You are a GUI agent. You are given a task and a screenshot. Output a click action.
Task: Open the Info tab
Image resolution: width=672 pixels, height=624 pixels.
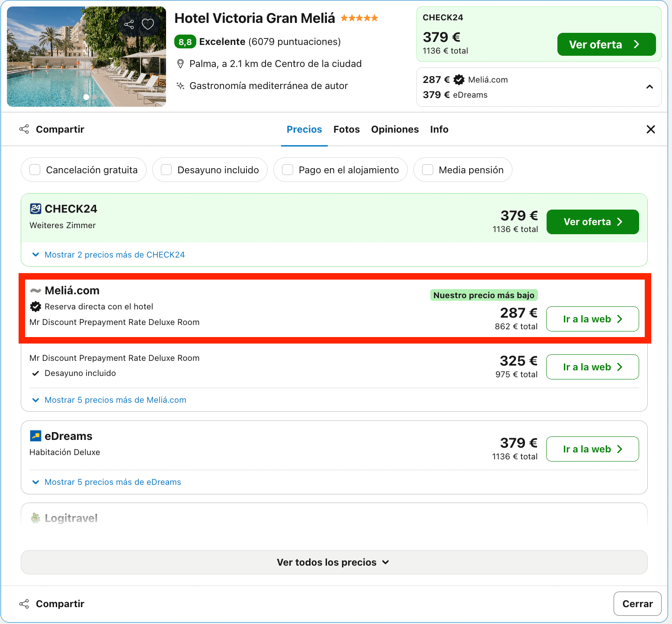click(439, 129)
